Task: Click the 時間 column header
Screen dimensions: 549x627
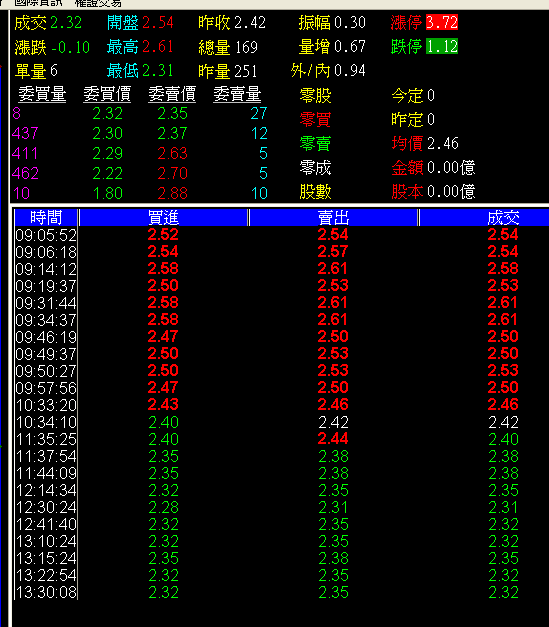Action: pyautogui.click(x=46, y=217)
